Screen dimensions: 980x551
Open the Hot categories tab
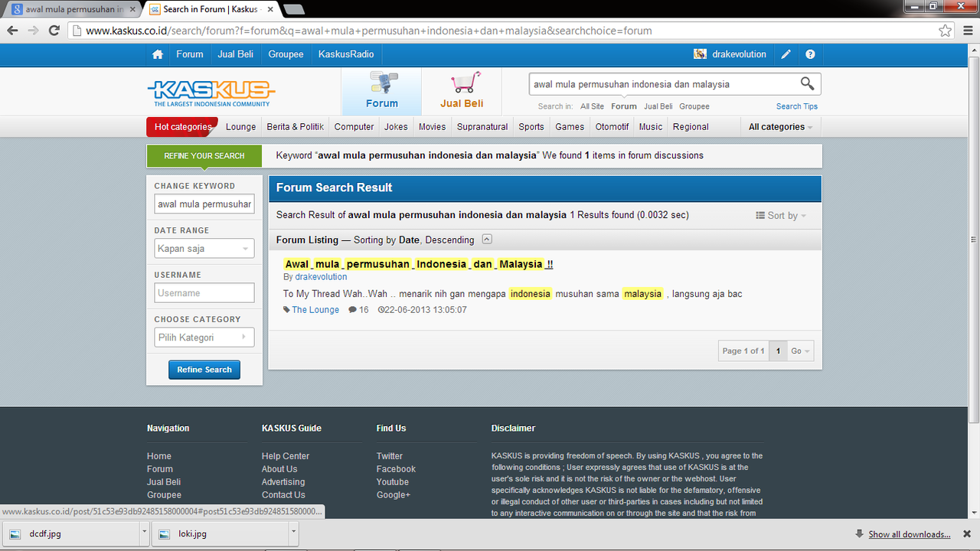pos(182,127)
